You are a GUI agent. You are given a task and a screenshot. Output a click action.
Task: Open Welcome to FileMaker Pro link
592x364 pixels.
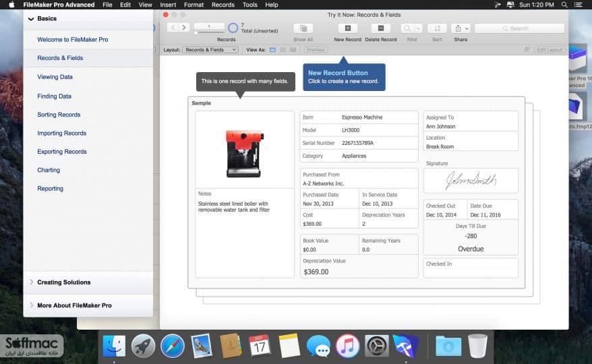click(73, 39)
